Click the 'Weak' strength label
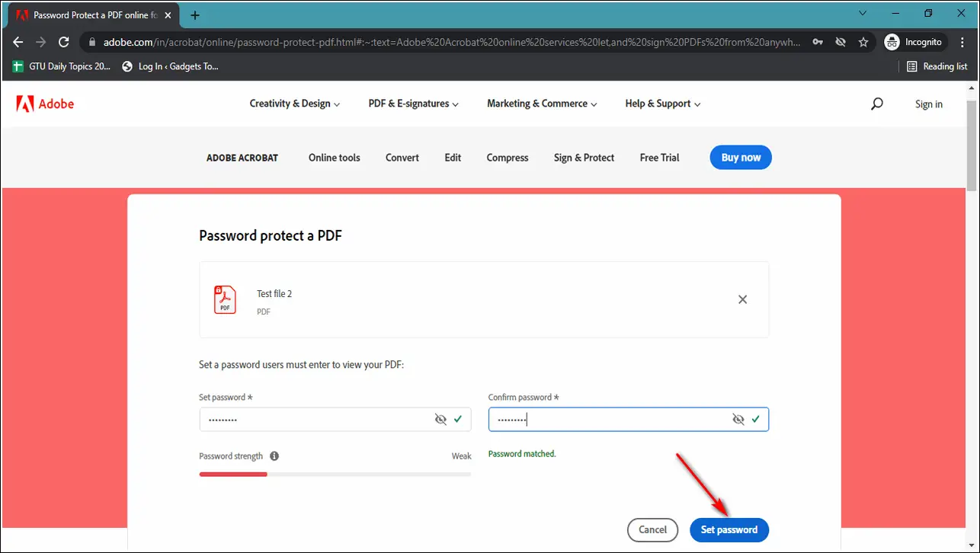Image resolution: width=980 pixels, height=553 pixels. coord(461,456)
